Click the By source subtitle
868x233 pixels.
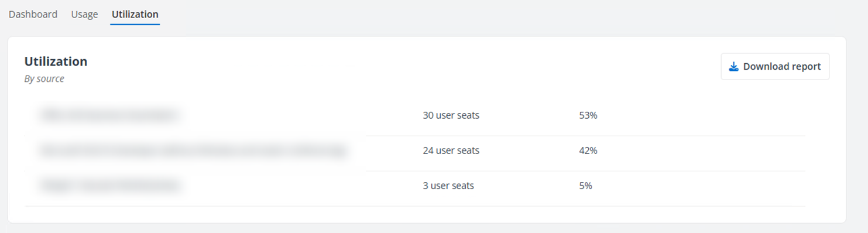[x=44, y=78]
